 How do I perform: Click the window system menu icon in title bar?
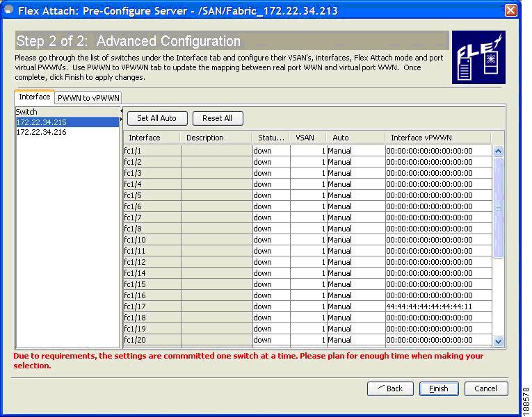(8, 10)
